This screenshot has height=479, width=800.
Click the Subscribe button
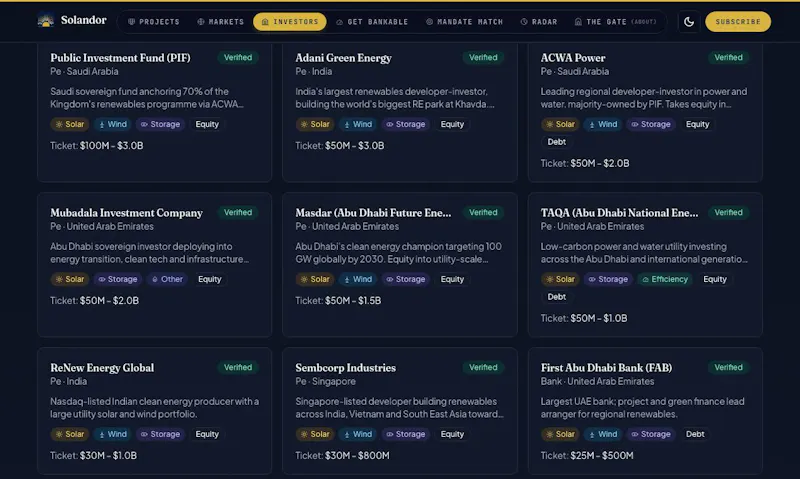pos(738,22)
